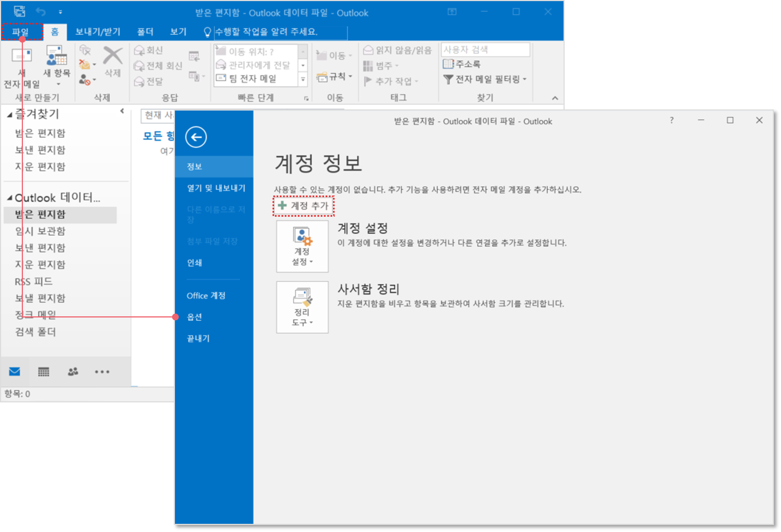
Task: Open the 정리 도구 dropdown button
Action: pyautogui.click(x=302, y=307)
